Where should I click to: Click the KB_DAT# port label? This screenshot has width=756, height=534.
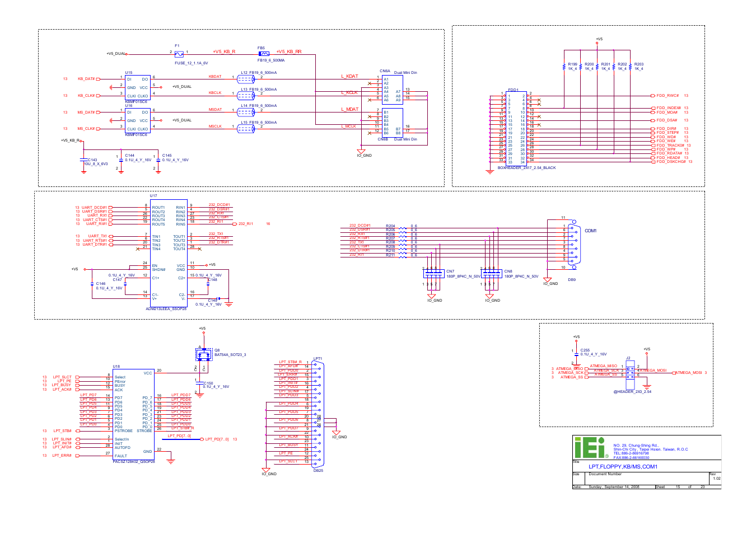point(86,79)
